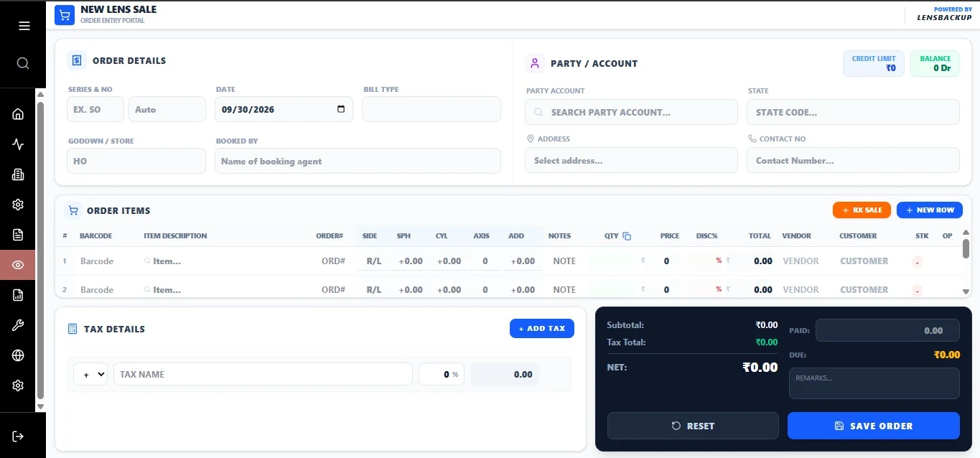Open the report chart icon in sidebar
The width and height of the screenshot is (980, 458).
pyautogui.click(x=18, y=295)
